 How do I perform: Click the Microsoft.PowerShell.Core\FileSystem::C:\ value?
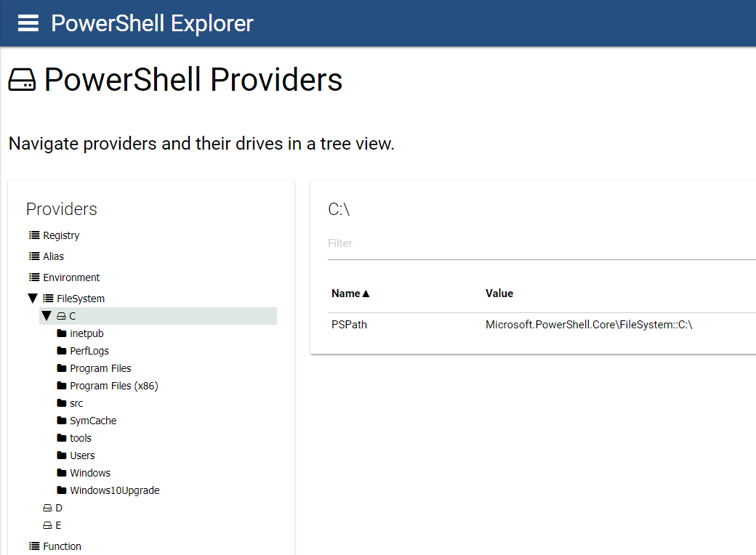[589, 325]
